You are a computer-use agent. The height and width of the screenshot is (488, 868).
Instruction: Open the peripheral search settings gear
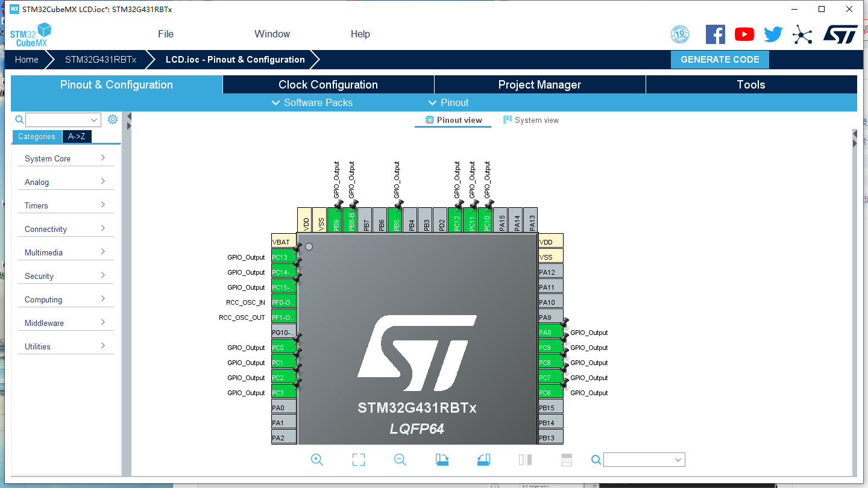(112, 119)
